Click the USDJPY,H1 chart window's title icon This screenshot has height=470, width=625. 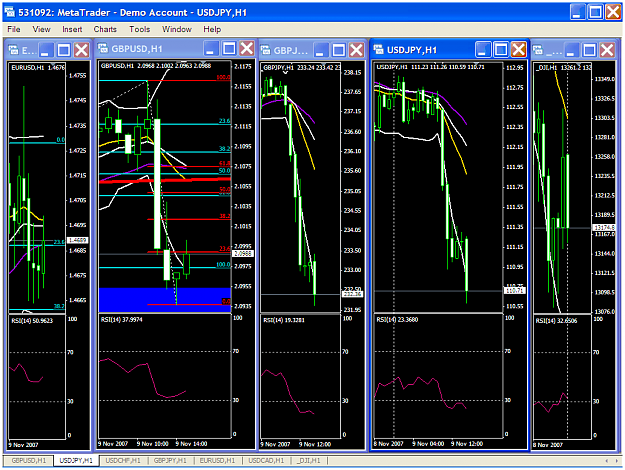pos(378,49)
